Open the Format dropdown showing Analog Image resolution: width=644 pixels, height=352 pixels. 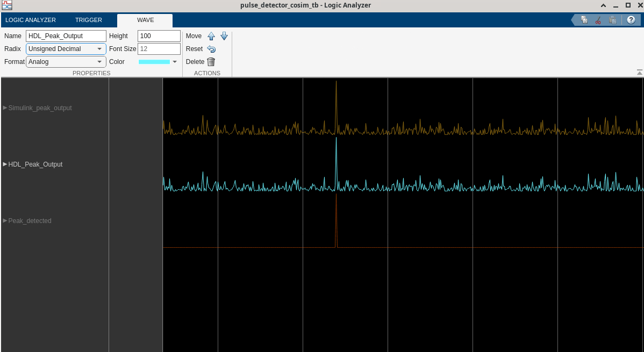pos(66,62)
